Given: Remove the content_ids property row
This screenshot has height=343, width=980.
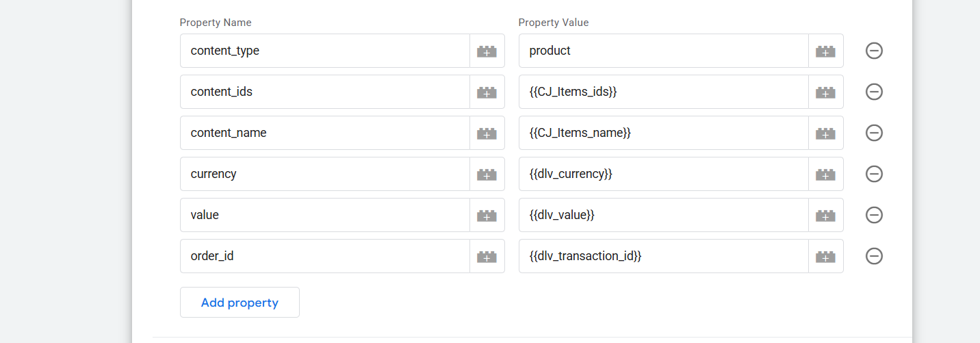Looking at the screenshot, I should pyautogui.click(x=874, y=92).
